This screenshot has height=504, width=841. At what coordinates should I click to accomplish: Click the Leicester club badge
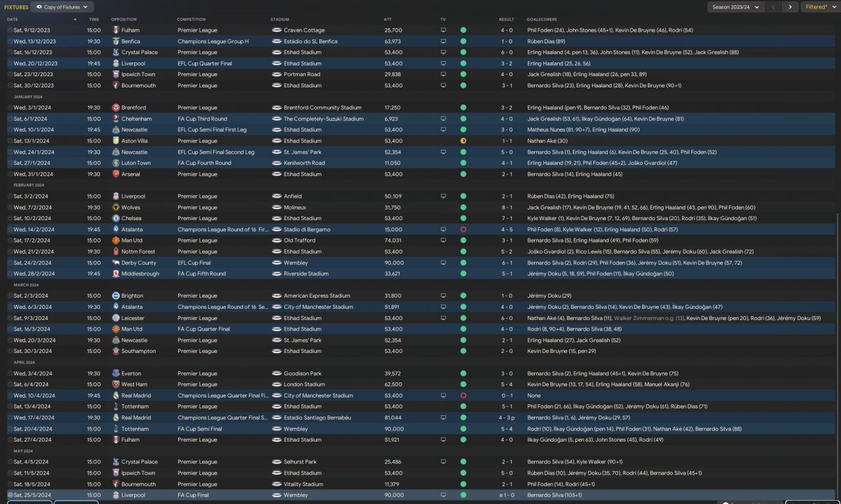tap(116, 318)
